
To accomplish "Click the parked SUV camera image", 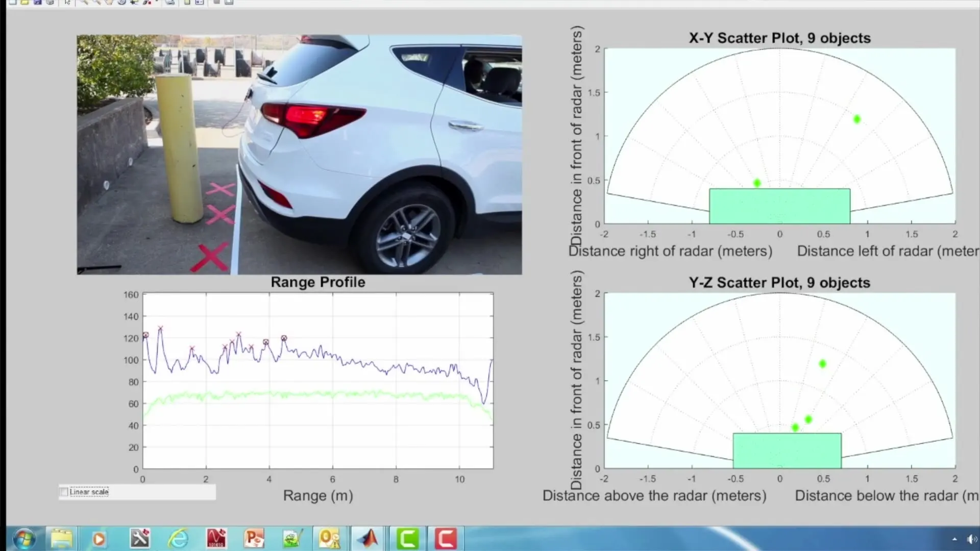I will click(299, 155).
